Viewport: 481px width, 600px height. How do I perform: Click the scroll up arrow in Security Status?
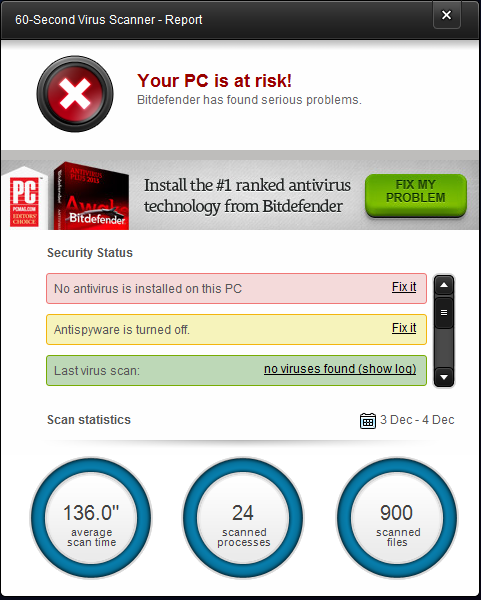[444, 285]
